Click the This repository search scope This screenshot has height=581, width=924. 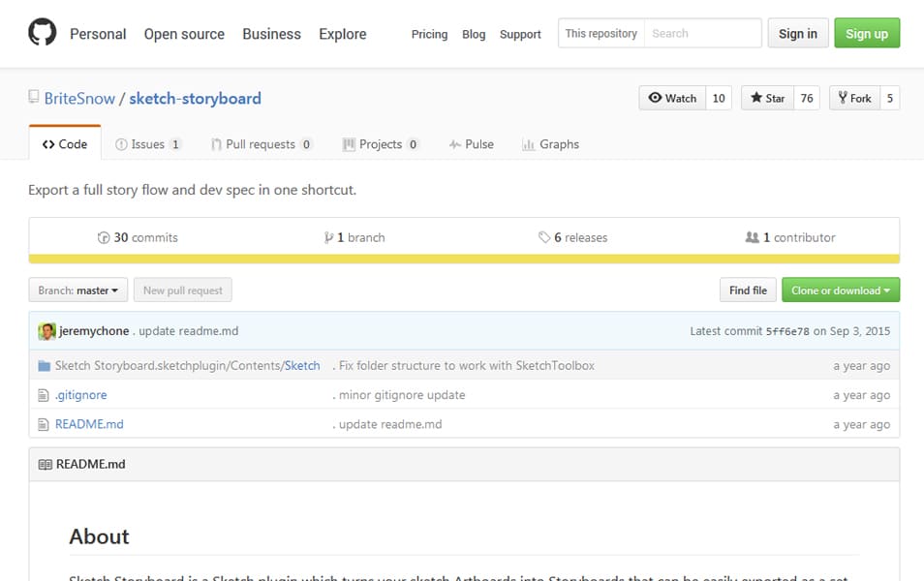[601, 34]
